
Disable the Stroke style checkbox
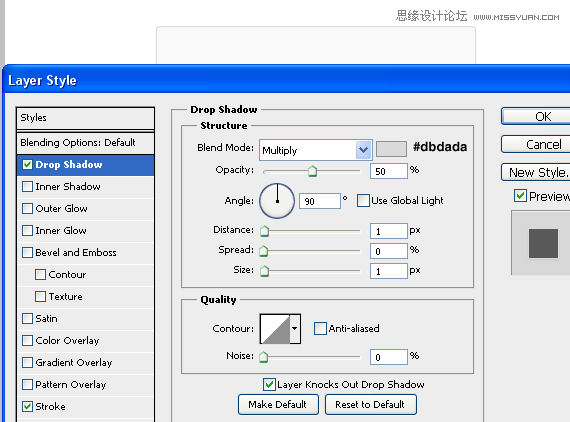pyautogui.click(x=27, y=406)
